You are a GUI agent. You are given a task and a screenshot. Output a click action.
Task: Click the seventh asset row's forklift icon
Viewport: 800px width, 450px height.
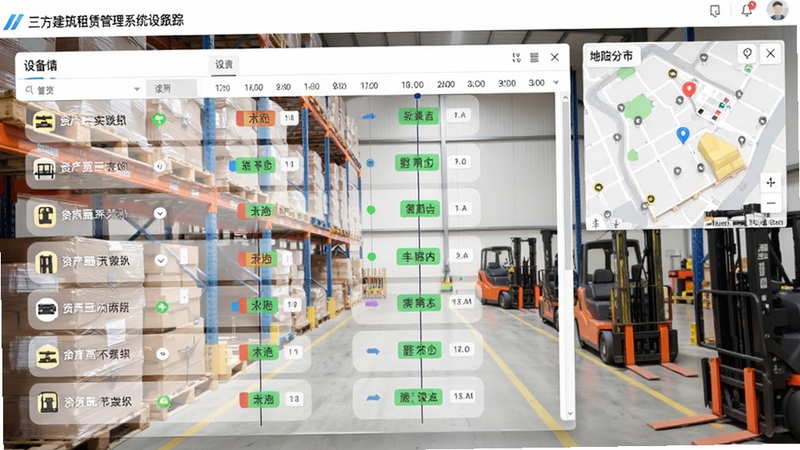tap(48, 403)
